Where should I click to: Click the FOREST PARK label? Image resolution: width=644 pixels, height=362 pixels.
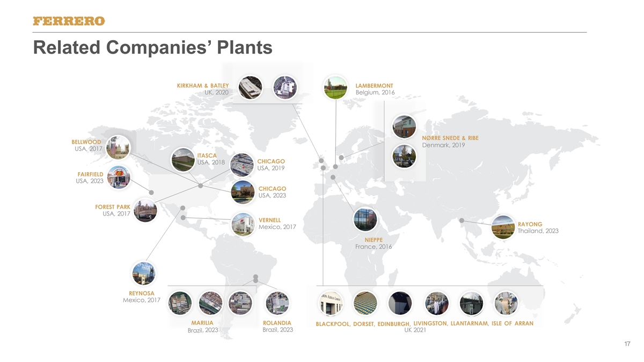pos(113,207)
